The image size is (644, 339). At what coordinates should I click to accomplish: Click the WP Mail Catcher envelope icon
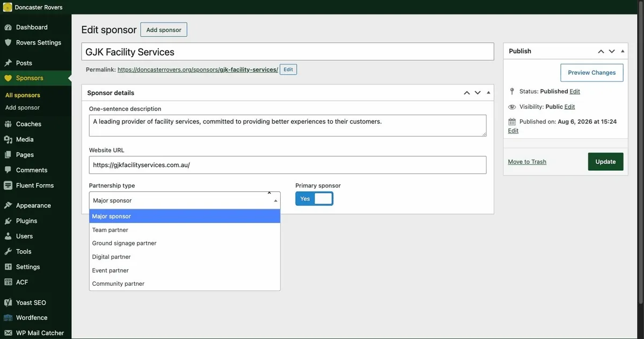8,333
